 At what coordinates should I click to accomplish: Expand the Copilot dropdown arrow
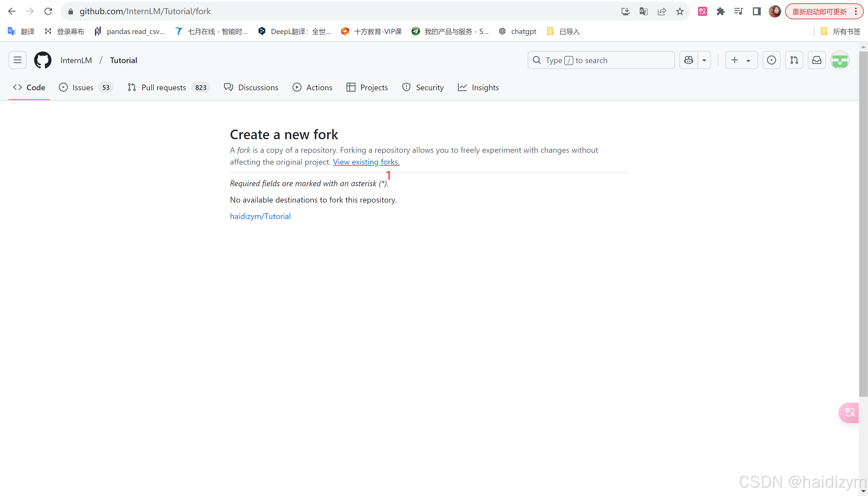point(704,60)
